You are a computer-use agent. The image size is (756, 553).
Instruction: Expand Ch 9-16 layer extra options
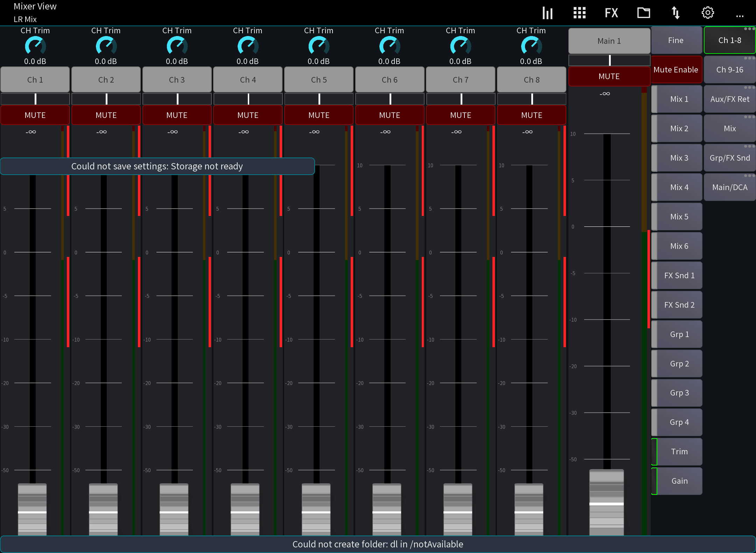point(749,58)
